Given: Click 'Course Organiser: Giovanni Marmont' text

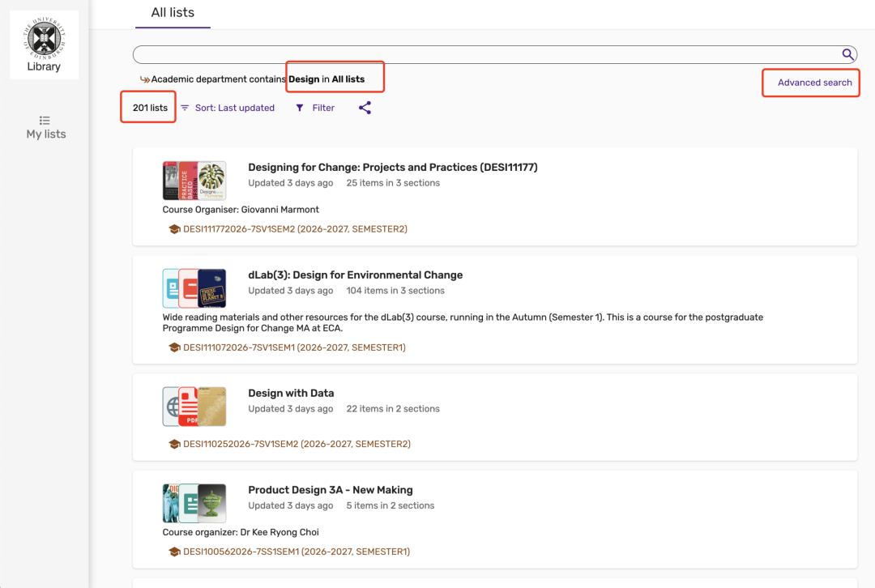Looking at the screenshot, I should click(241, 210).
